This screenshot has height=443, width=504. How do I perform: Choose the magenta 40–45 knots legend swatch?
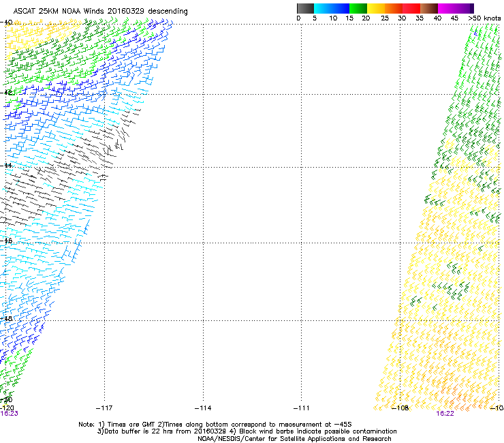(447, 8)
